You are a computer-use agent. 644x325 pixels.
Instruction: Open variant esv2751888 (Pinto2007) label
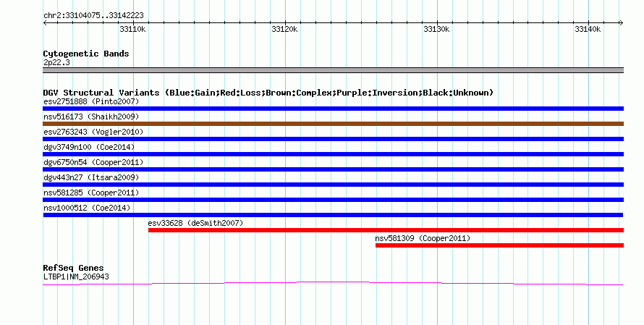(x=91, y=101)
